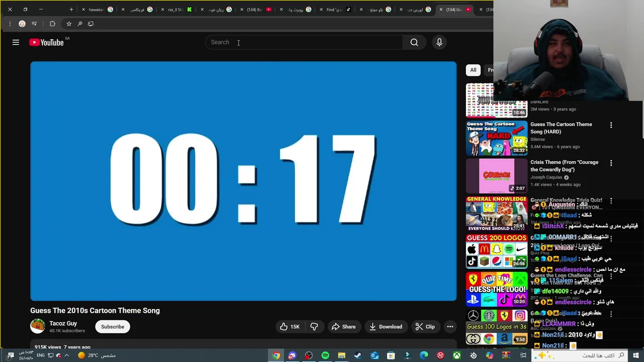Open the General Knowledge quiz thumbnail
The width and height of the screenshot is (644, 362).
point(497,214)
